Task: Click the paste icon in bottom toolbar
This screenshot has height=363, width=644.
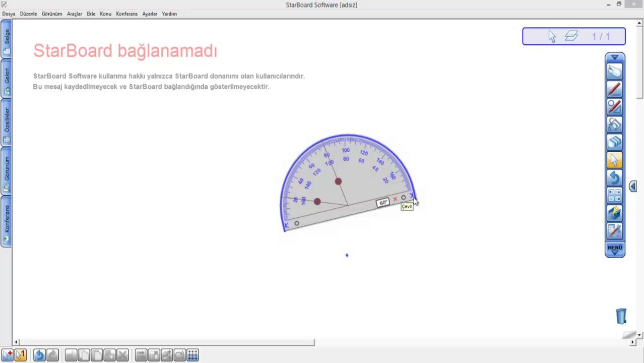Action: [x=97, y=355]
